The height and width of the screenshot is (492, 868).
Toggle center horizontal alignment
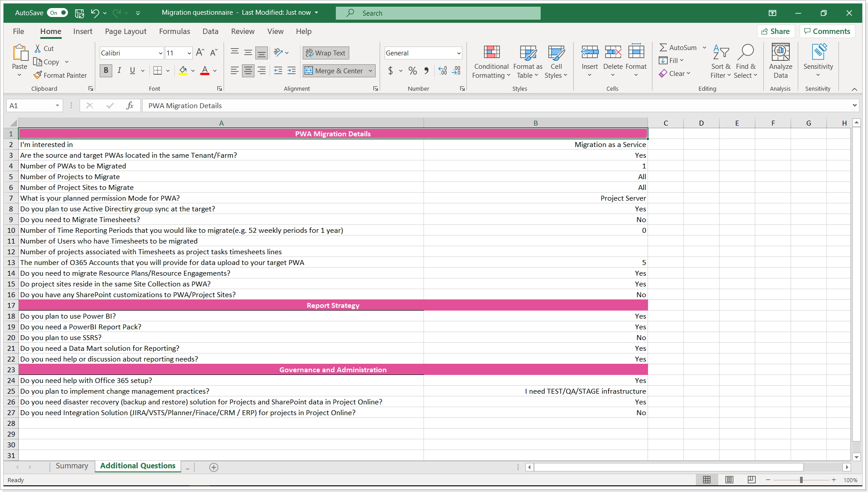tap(248, 71)
